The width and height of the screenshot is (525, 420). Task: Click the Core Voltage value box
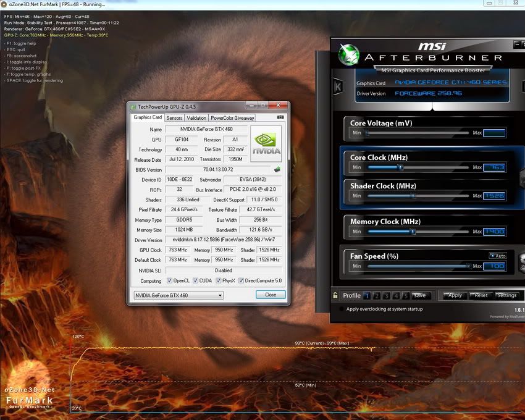pos(494,133)
